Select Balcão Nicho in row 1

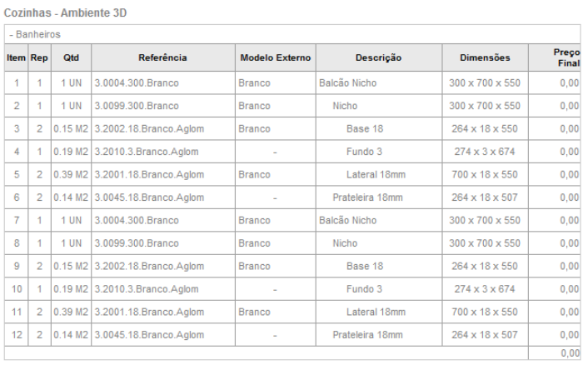click(x=347, y=83)
